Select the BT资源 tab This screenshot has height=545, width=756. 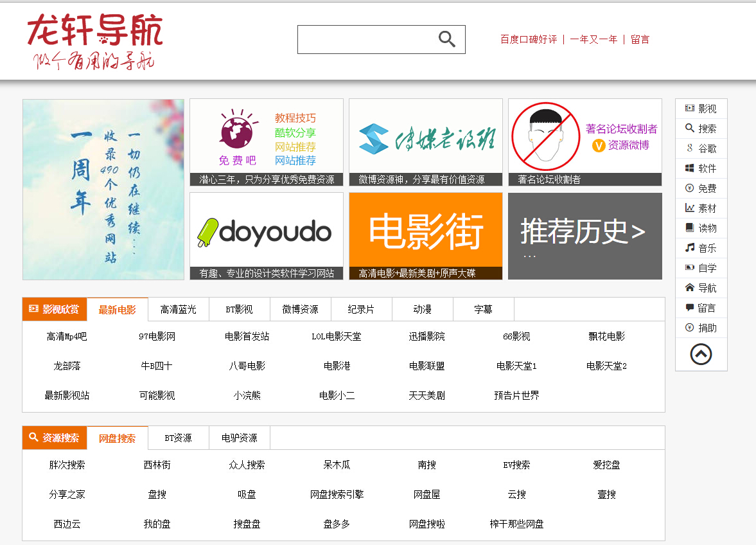178,438
